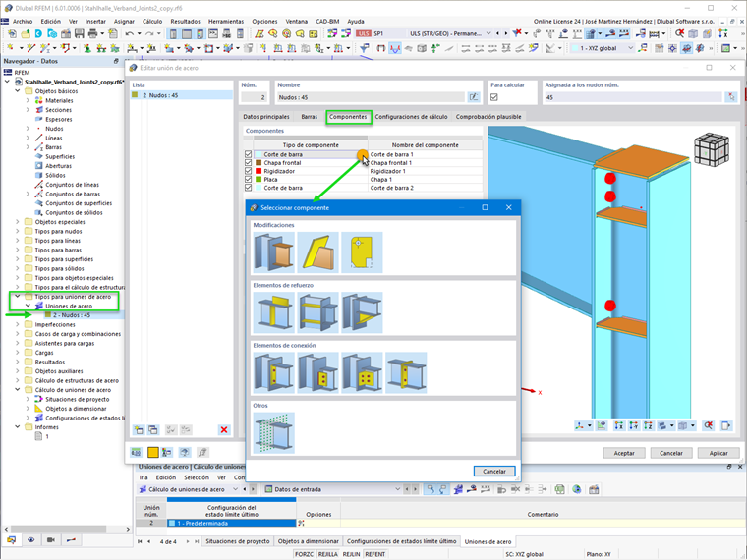The image size is (747, 560).
Task: Select the first connection element icon
Action: click(x=274, y=373)
